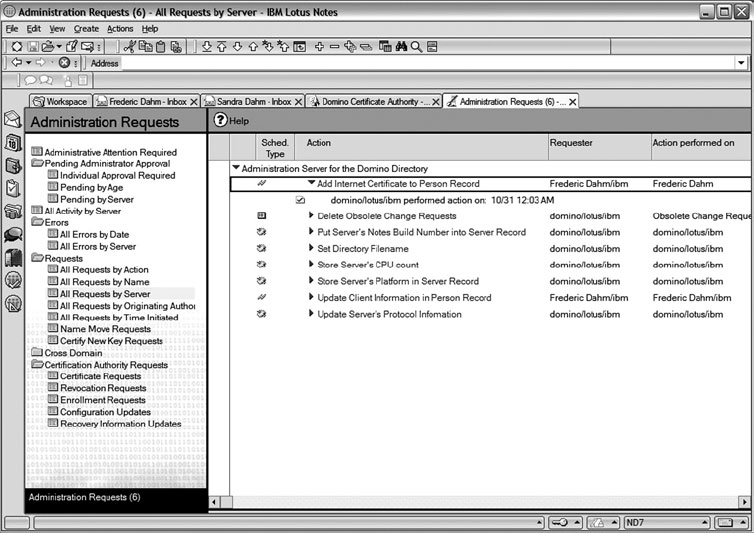This screenshot has height=533, width=754.
Task: Click the Edit document pencil toolbar icon
Action: (x=72, y=47)
